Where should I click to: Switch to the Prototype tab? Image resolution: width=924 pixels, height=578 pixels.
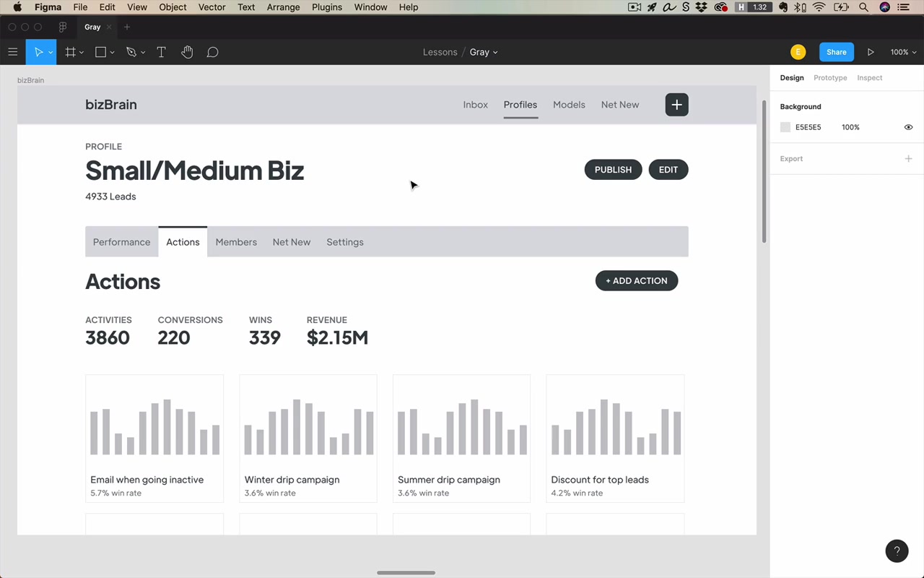coord(830,78)
